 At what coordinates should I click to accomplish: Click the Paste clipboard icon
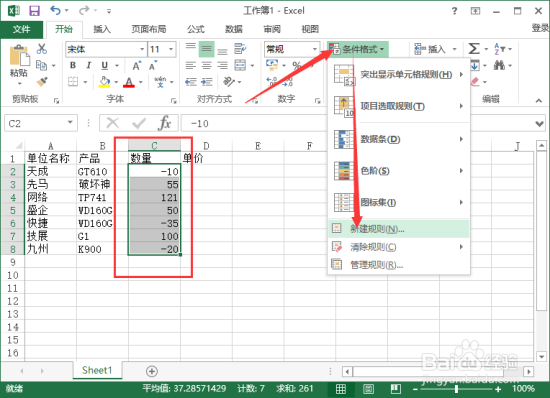[x=19, y=56]
